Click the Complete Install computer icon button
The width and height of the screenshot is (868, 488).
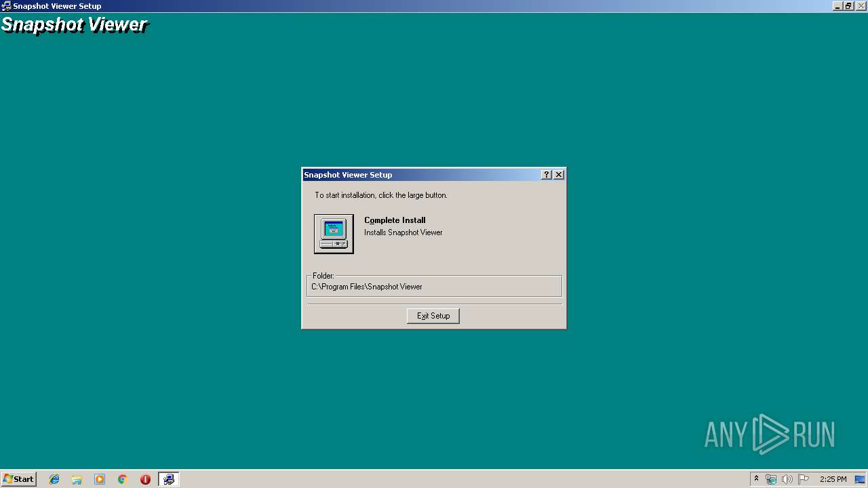pos(334,234)
